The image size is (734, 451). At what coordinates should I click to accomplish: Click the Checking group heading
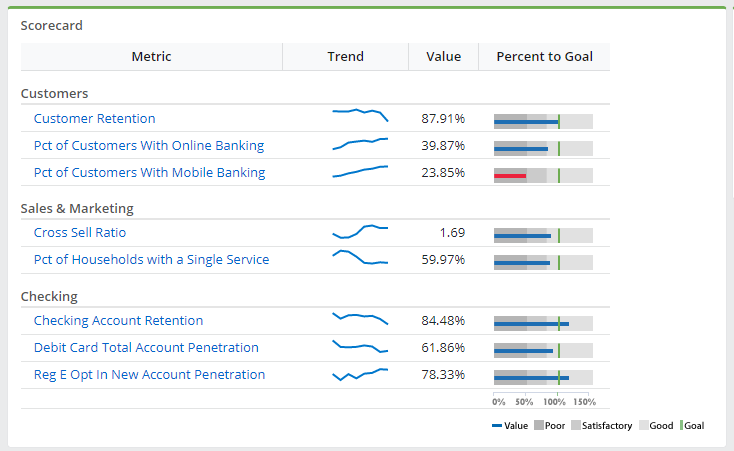(x=49, y=297)
